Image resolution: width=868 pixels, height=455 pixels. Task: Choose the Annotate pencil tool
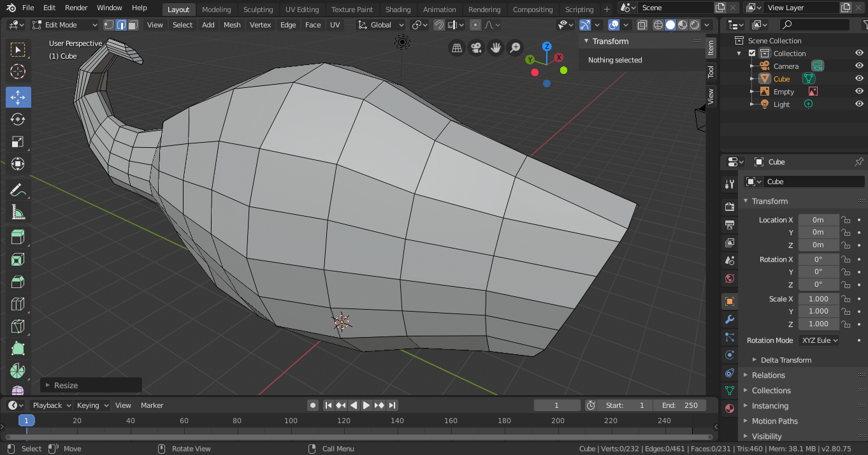click(18, 190)
